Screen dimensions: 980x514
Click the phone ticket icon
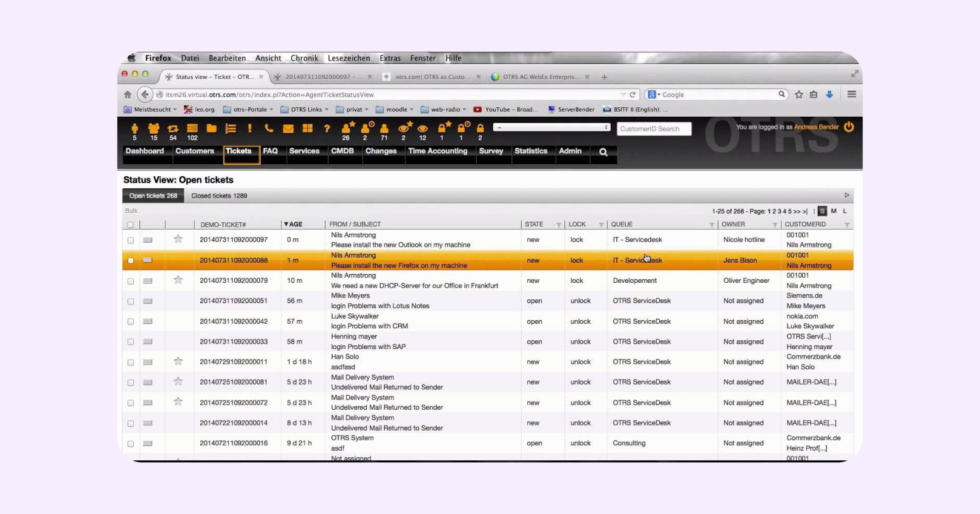pos(269,128)
